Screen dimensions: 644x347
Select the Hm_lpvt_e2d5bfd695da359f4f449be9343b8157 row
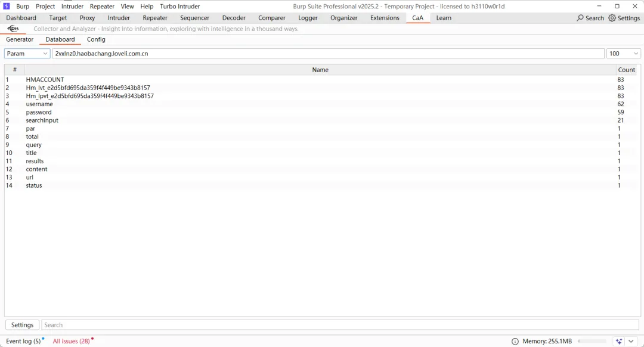[321, 96]
